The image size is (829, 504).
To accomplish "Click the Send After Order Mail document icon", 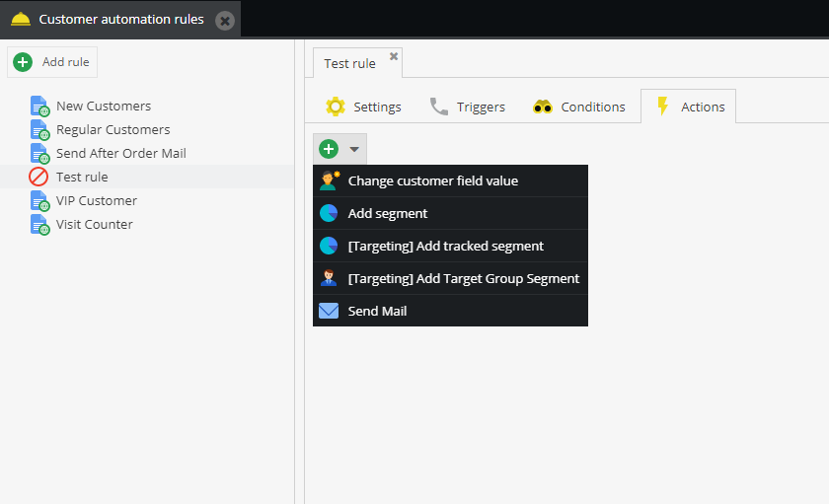I will (39, 154).
